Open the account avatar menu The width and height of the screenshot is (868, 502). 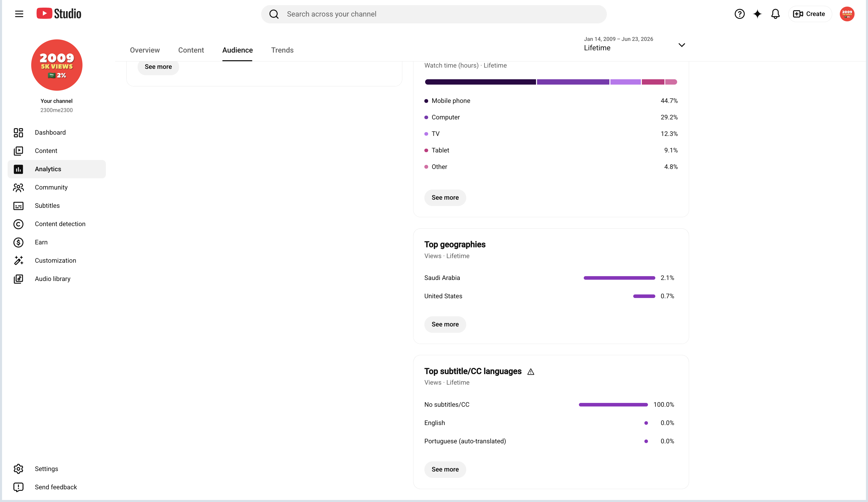(x=847, y=14)
